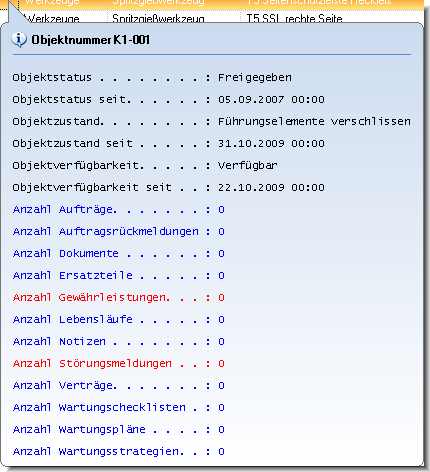This screenshot has height=472, width=430.
Task: Click the Objektstatus Freigegeben line
Action: click(152, 78)
